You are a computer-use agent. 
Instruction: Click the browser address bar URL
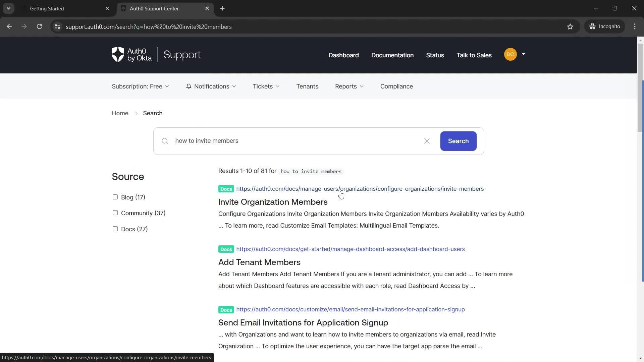[149, 26]
